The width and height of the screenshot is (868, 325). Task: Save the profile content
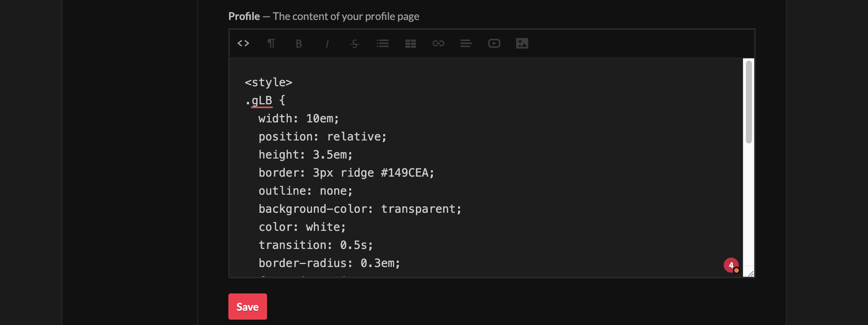248,307
